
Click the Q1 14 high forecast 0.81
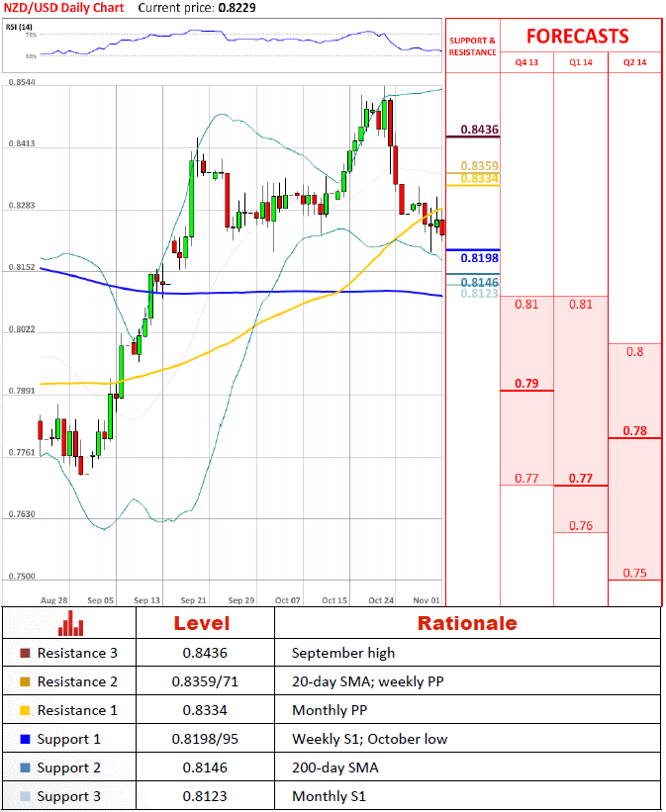point(581,304)
